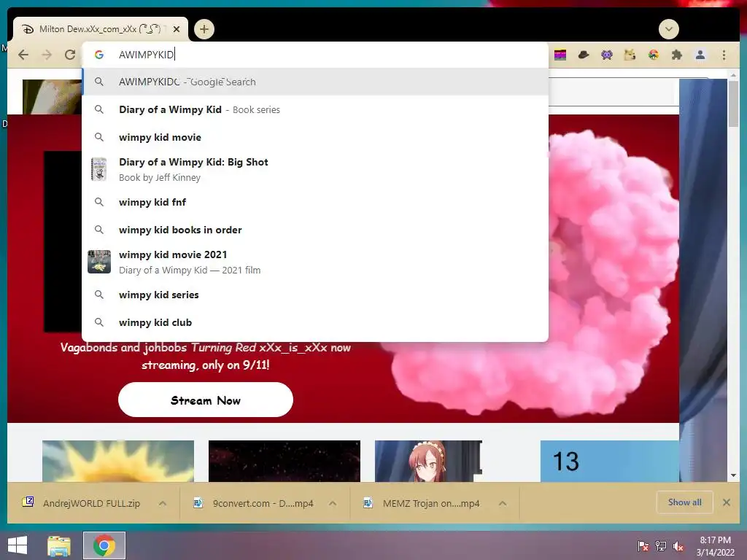Click Show all downloads button
Screen dimensions: 747x560
[684, 502]
